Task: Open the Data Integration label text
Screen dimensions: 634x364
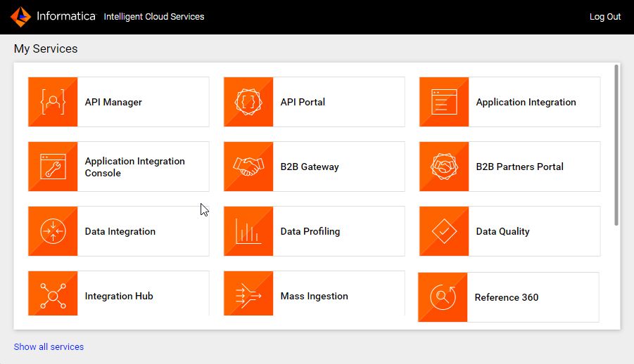Action: click(120, 231)
